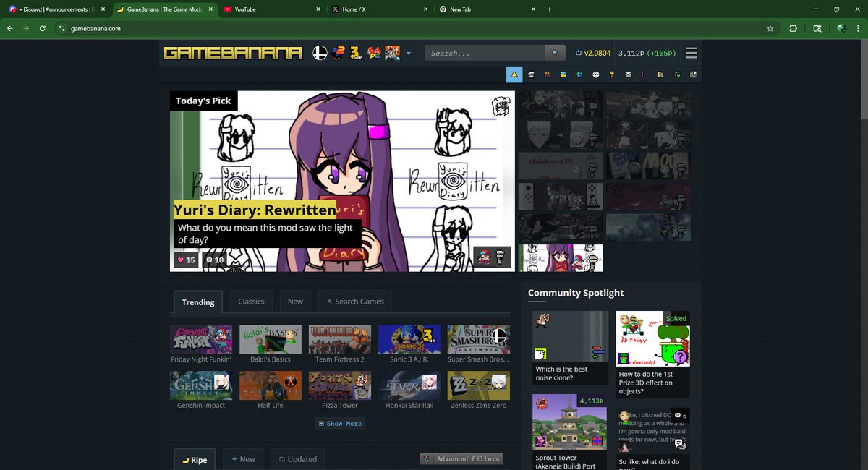Open author avatar at featured image corner
The image size is (868, 470).
point(501,106)
